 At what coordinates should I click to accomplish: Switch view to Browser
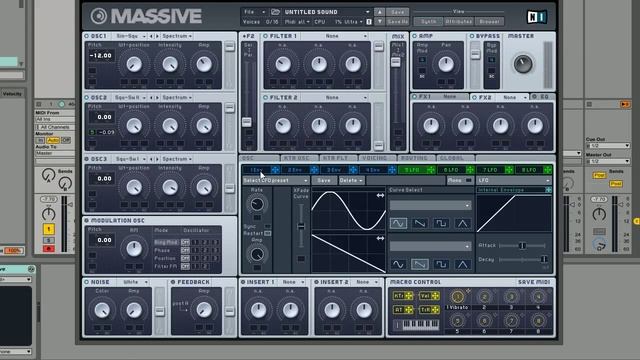[x=489, y=22]
